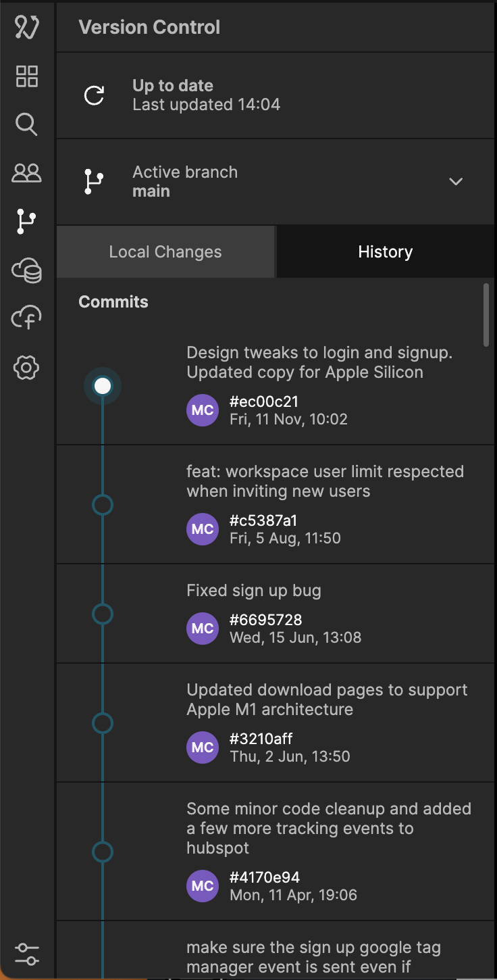This screenshot has width=497, height=980.
Task: Click the refresh icon beside Up to date
Action: (x=94, y=95)
